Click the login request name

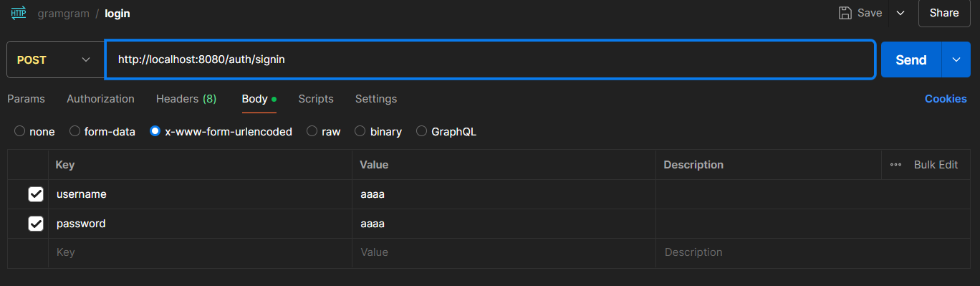pos(117,13)
